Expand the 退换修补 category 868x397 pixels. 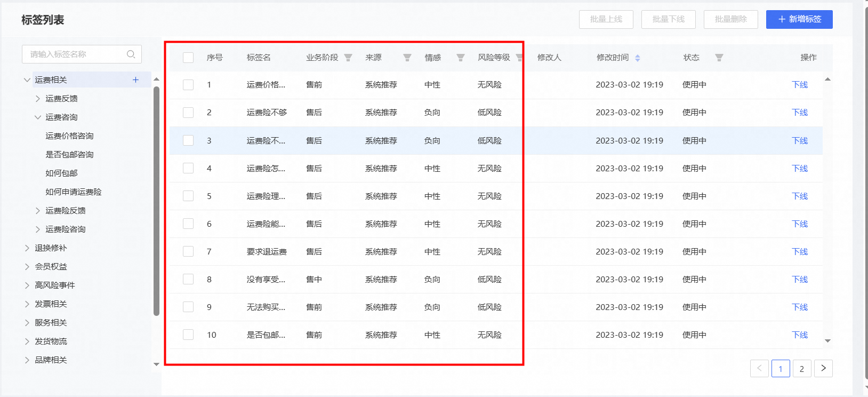pyautogui.click(x=27, y=248)
